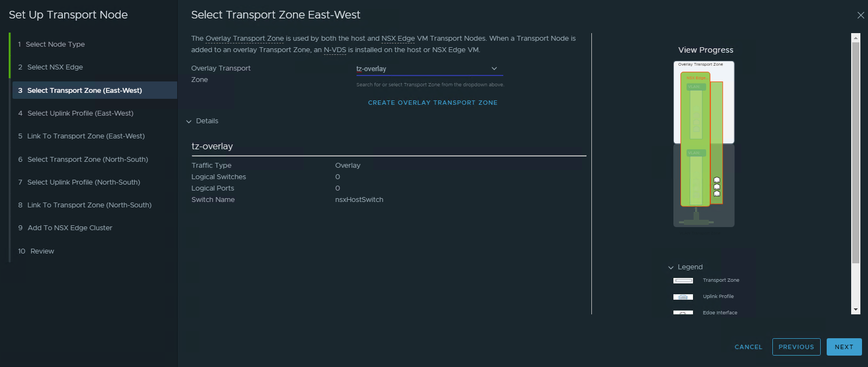Click the NSX Edge tooltip term

(x=398, y=39)
